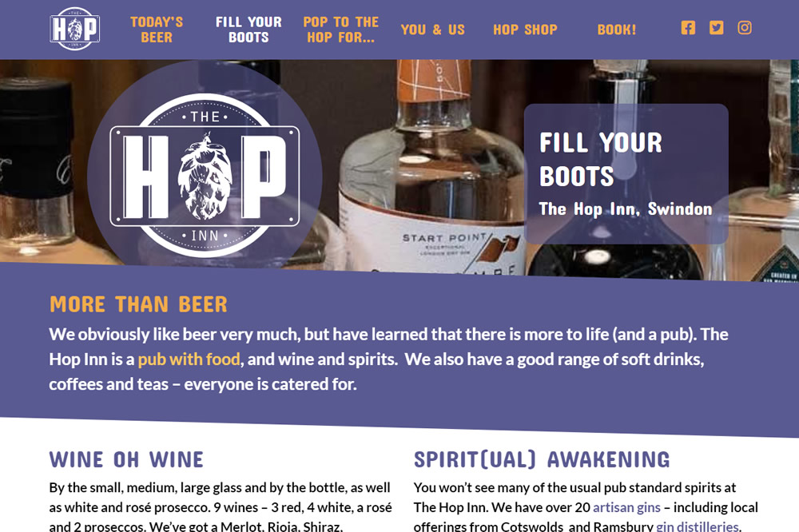Open the Instagram social icon
Viewport: 799px width, 532px height.
coord(745,27)
